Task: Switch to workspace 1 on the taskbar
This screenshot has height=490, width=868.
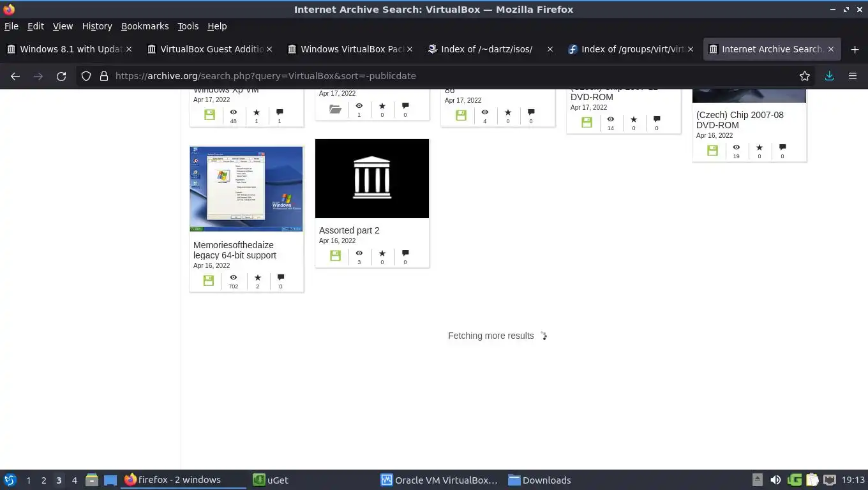Action: (28, 480)
